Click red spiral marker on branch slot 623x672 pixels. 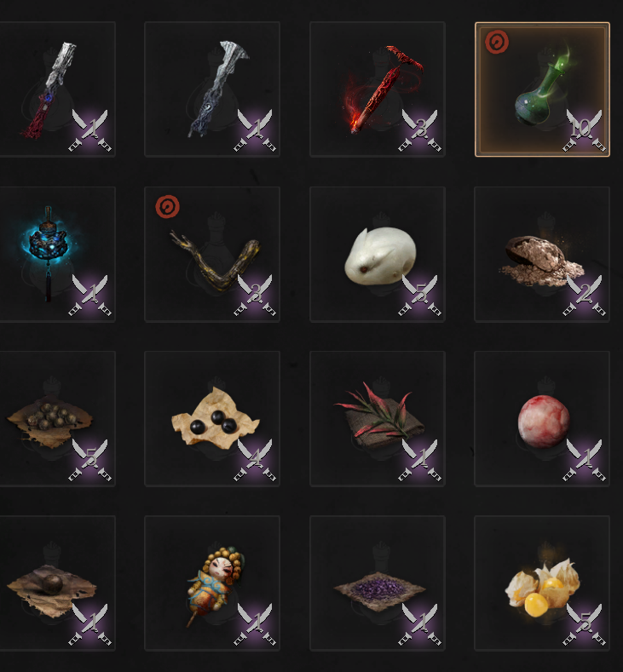tap(167, 207)
